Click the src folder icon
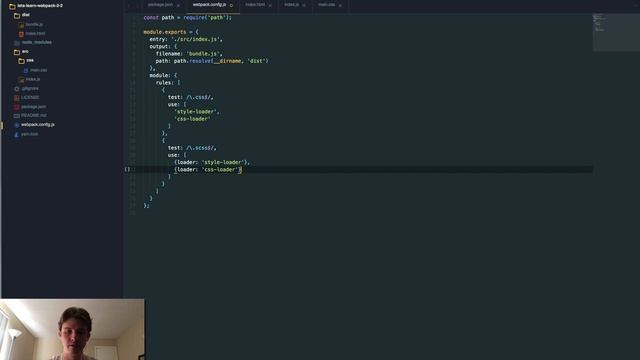 click(17, 52)
